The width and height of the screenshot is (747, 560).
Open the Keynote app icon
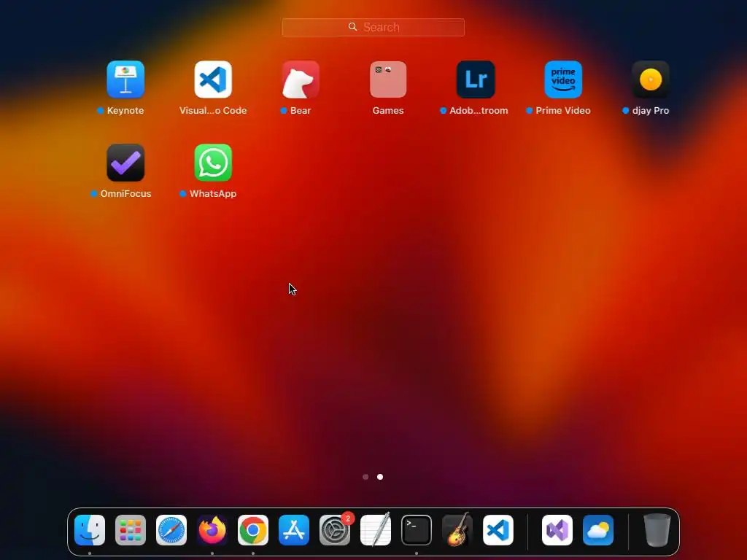click(125, 79)
